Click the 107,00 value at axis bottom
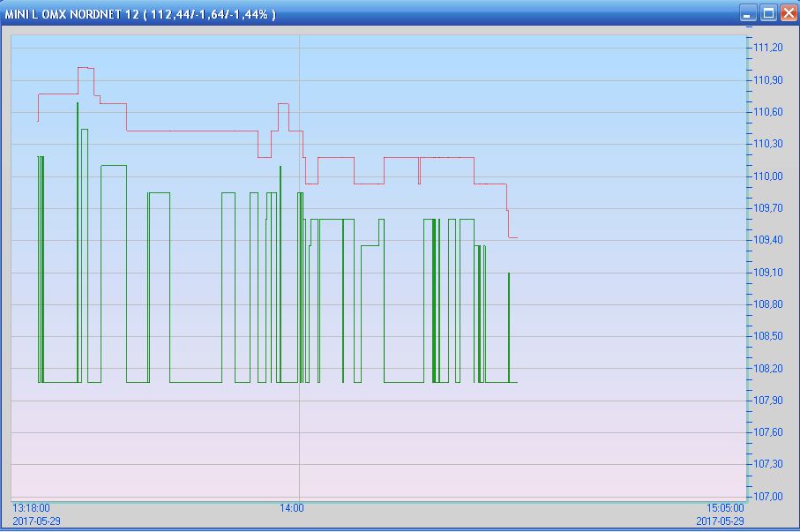 coord(768,497)
